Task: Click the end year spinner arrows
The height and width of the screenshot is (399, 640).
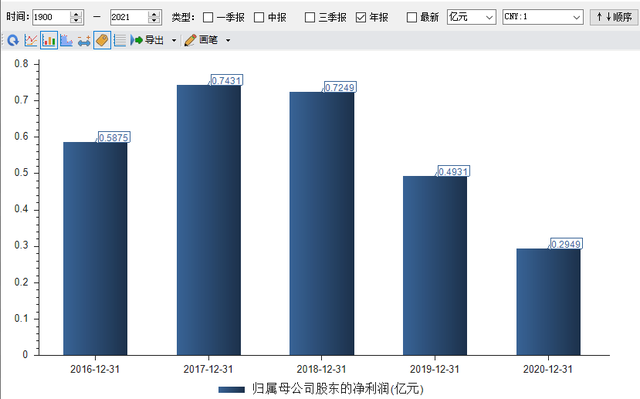Action: [154, 17]
